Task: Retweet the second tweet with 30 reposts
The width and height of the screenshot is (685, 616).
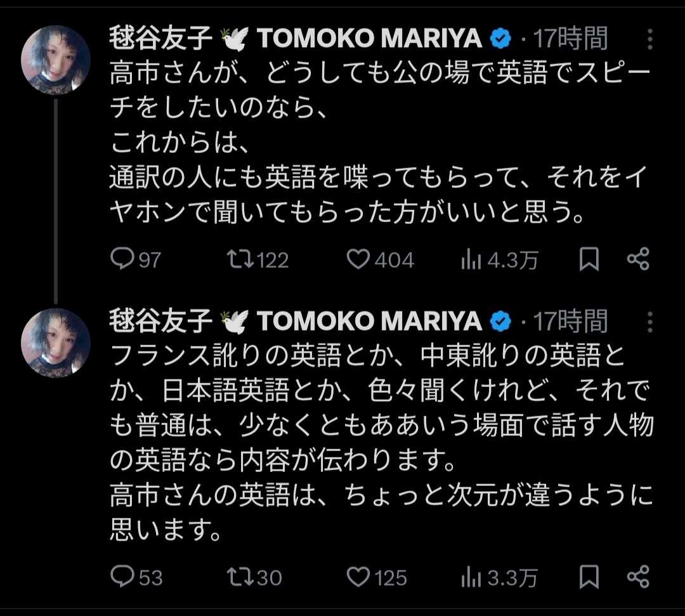Action: coord(241,577)
